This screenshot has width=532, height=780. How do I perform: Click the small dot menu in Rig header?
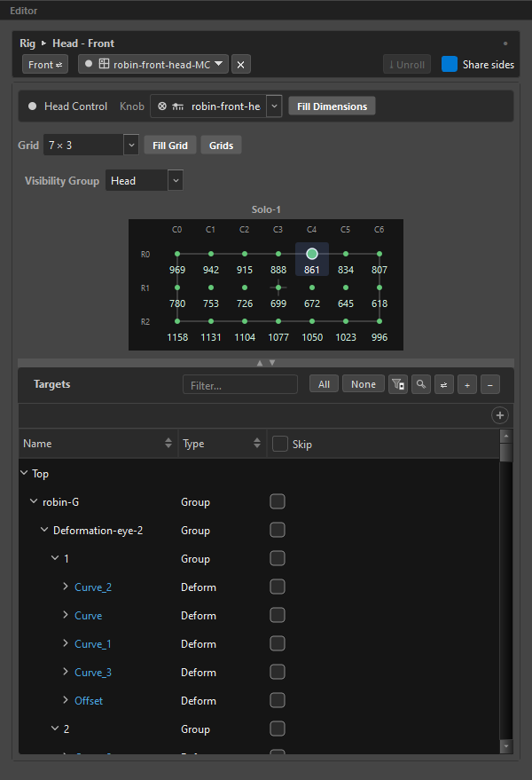tap(505, 43)
